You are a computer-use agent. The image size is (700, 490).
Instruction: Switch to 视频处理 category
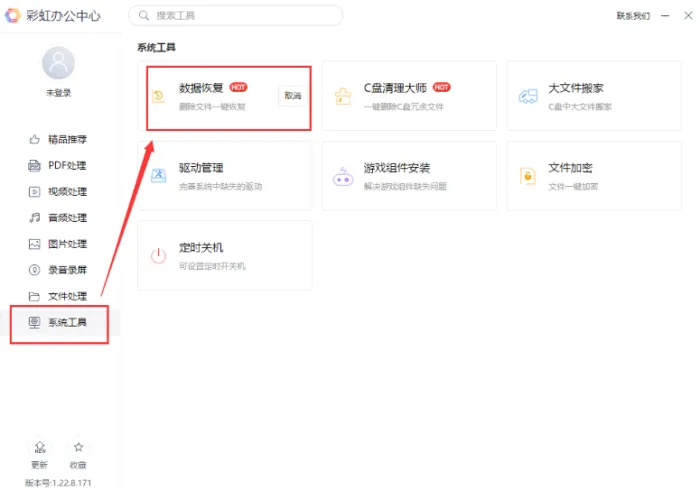58,192
